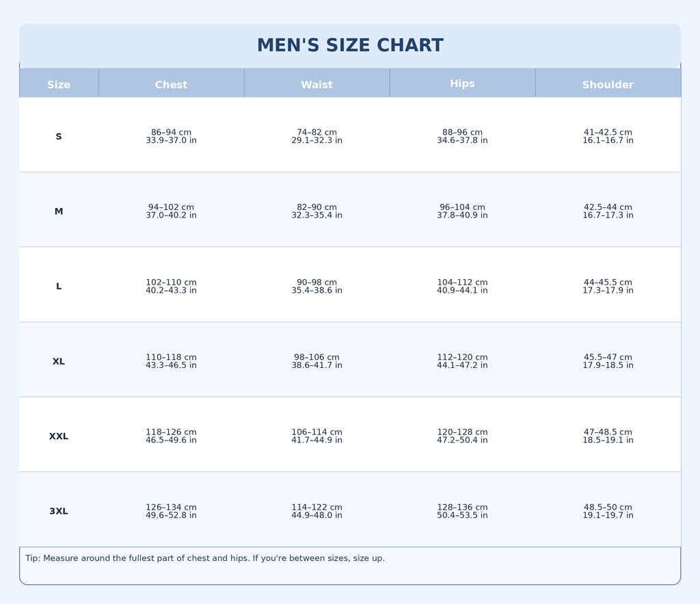The width and height of the screenshot is (700, 604).
Task: Click the Chest column header
Action: (171, 85)
